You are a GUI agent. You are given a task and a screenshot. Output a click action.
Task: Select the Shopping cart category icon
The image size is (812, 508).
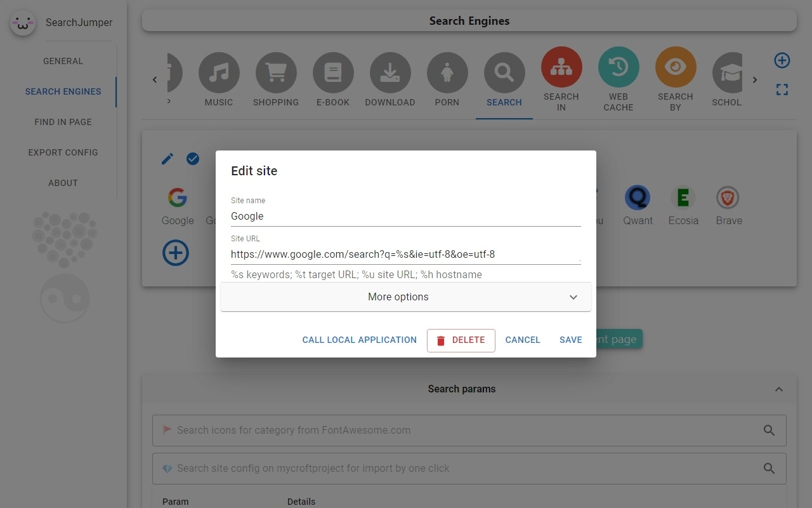pos(276,73)
